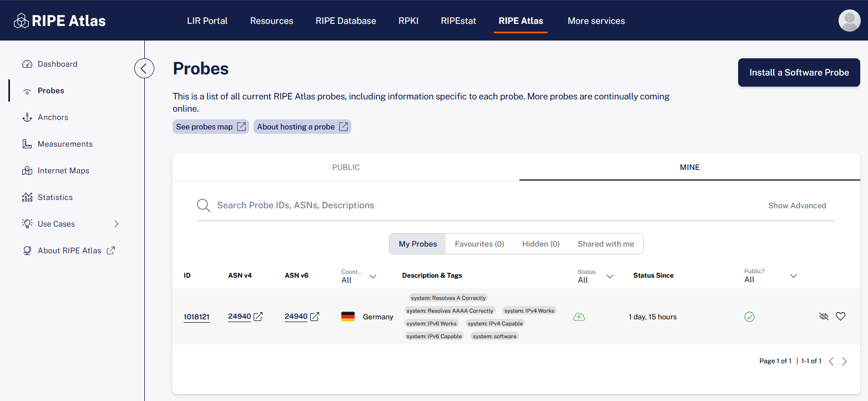Click the RIPE Atlas logo
The width and height of the screenshot is (868, 401).
[59, 21]
